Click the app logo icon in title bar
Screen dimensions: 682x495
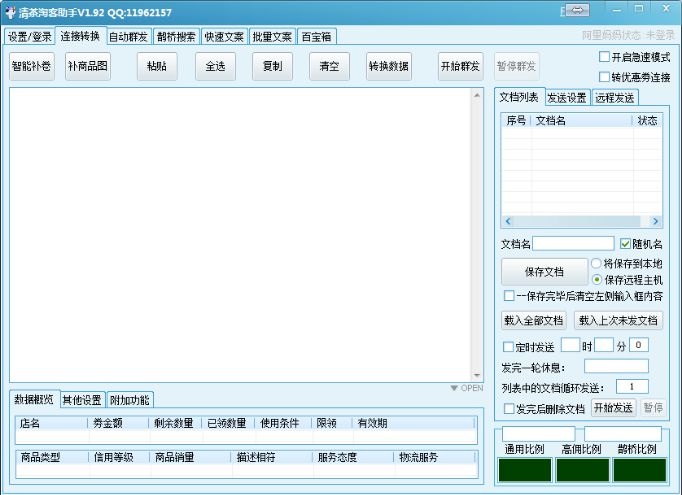pyautogui.click(x=9, y=12)
